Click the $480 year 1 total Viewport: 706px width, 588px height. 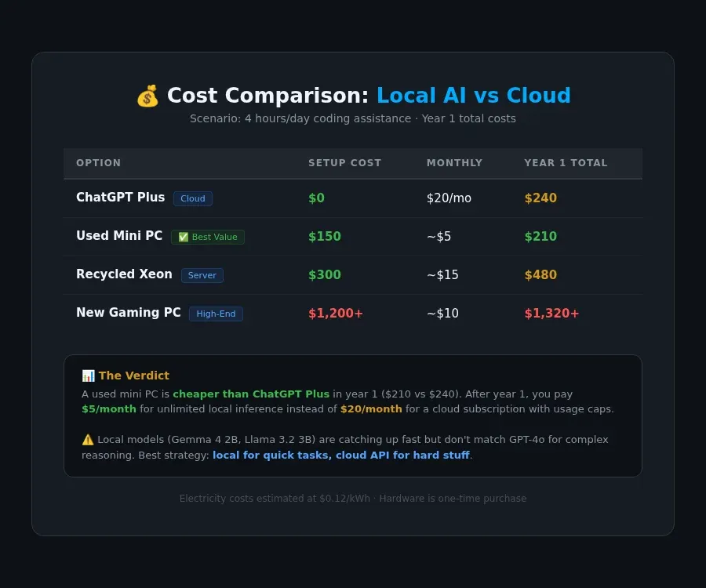(x=540, y=275)
